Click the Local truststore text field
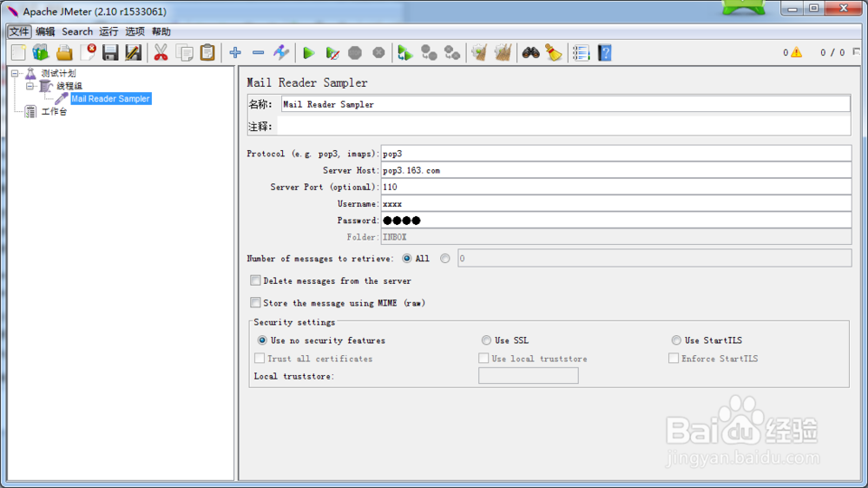The width and height of the screenshot is (868, 488). point(529,376)
